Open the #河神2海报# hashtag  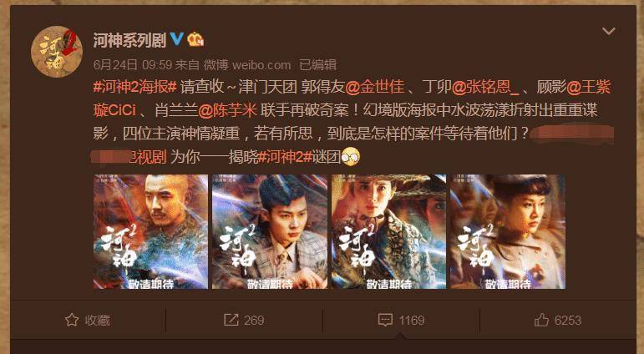135,87
